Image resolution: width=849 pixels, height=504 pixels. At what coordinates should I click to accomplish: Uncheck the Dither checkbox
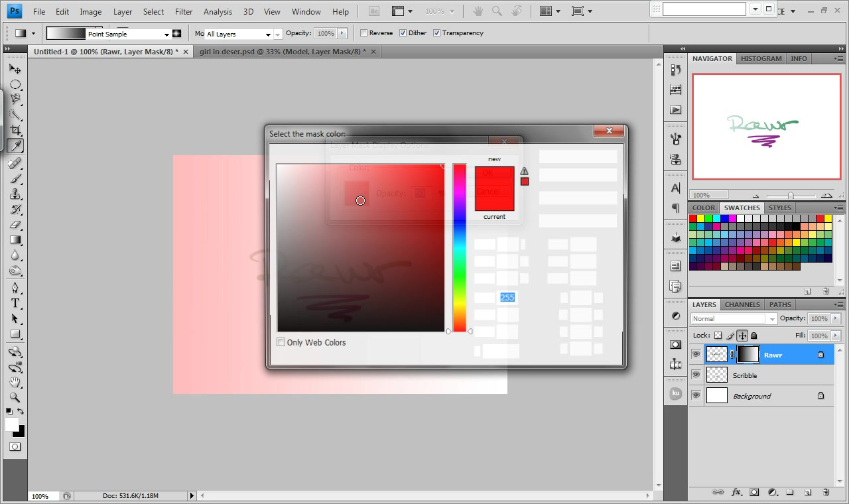(x=403, y=33)
